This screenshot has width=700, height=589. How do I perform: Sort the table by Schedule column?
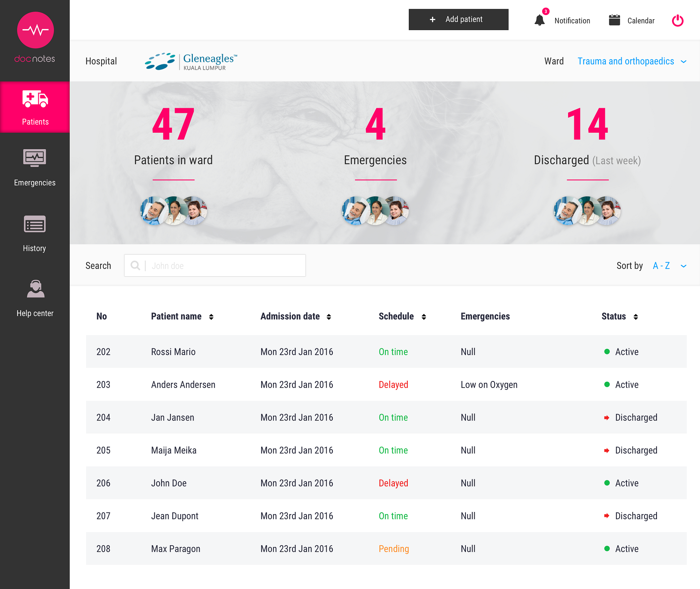[423, 317]
